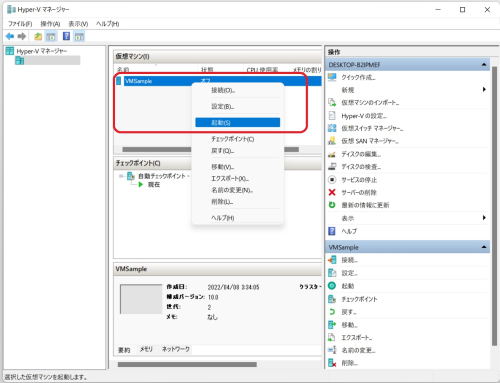Choose チェックポイント(C) from the context menu
Screen dimensions: 500x383
(x=238, y=139)
